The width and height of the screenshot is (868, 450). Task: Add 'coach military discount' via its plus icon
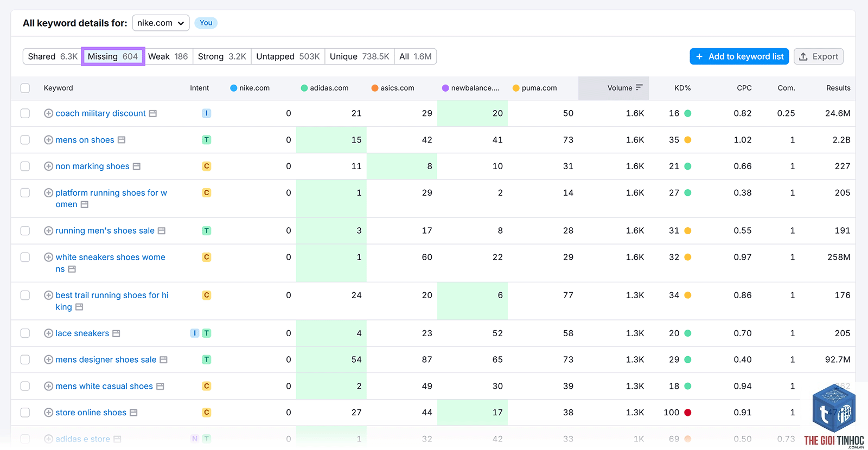coord(48,113)
